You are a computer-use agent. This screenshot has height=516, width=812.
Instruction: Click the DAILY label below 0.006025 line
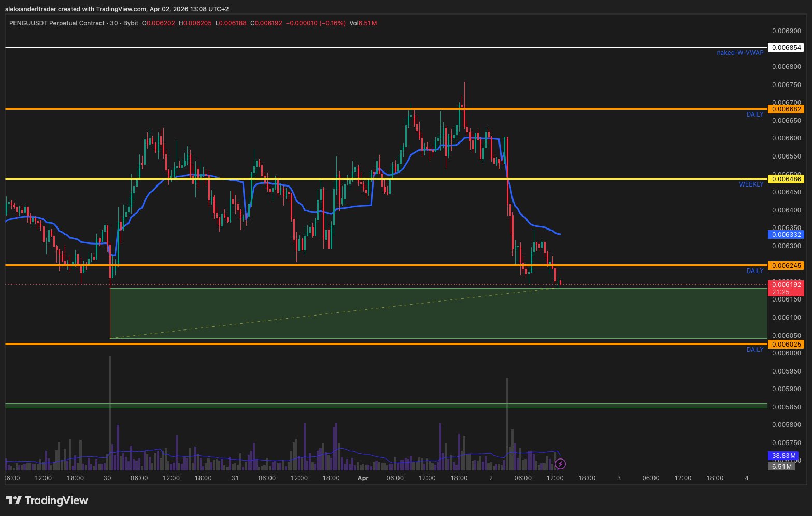pos(754,350)
